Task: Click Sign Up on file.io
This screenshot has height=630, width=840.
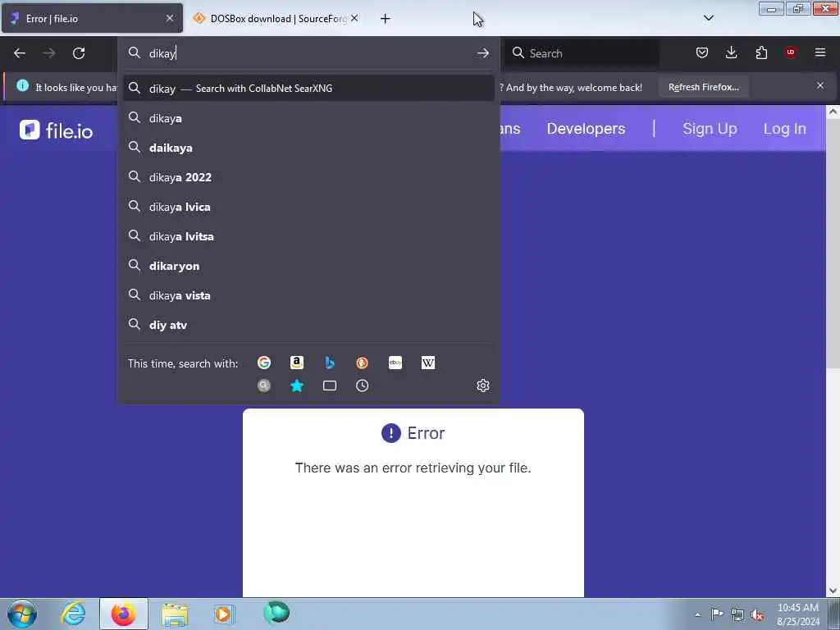Action: click(x=710, y=129)
